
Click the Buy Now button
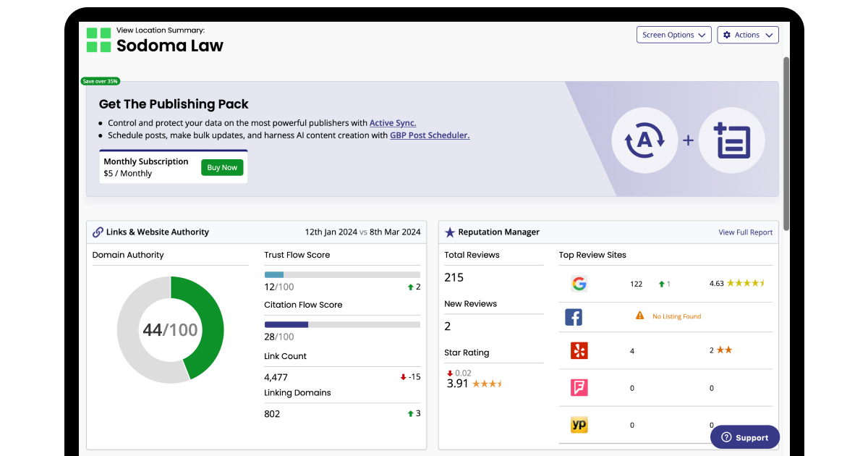(x=222, y=167)
